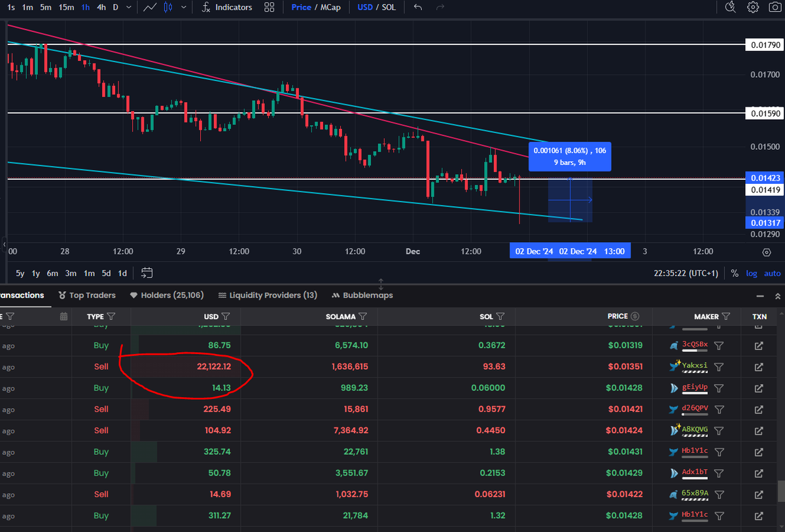785x532 pixels.
Task: Click the 0.01317 current price label on the axis
Action: coord(765,222)
